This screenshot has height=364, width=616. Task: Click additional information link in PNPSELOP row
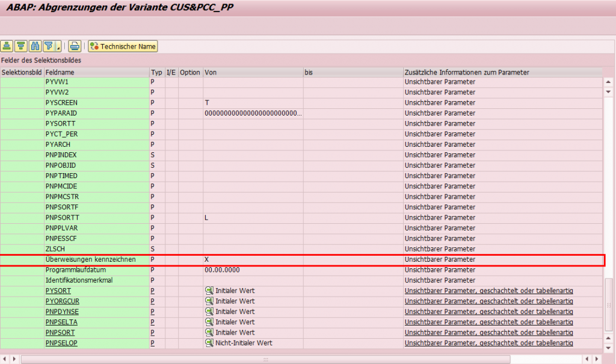tap(488, 343)
